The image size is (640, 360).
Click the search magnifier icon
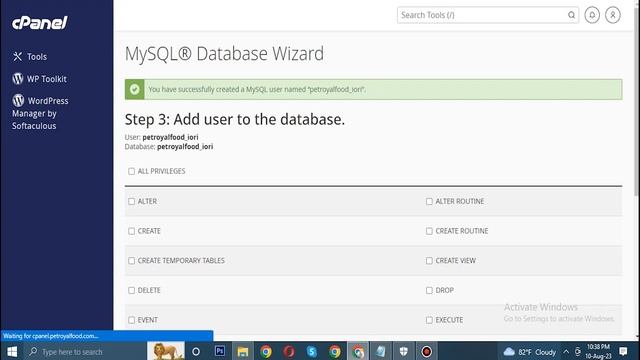click(x=571, y=15)
